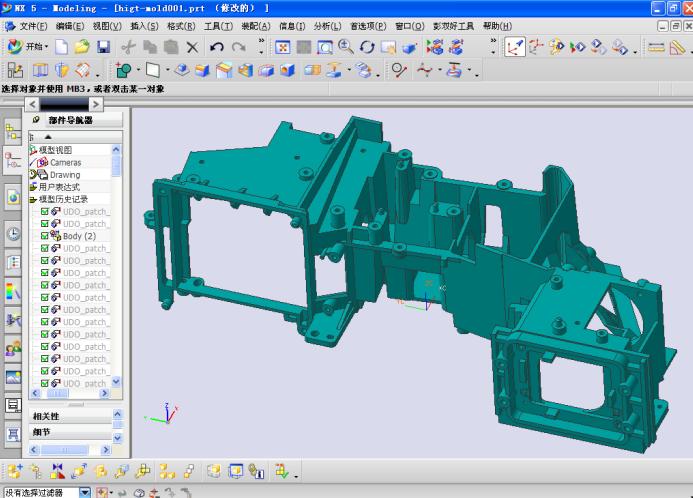Toggle the last visible UDO_patch checkbox
693x498 pixels.
coord(45,383)
